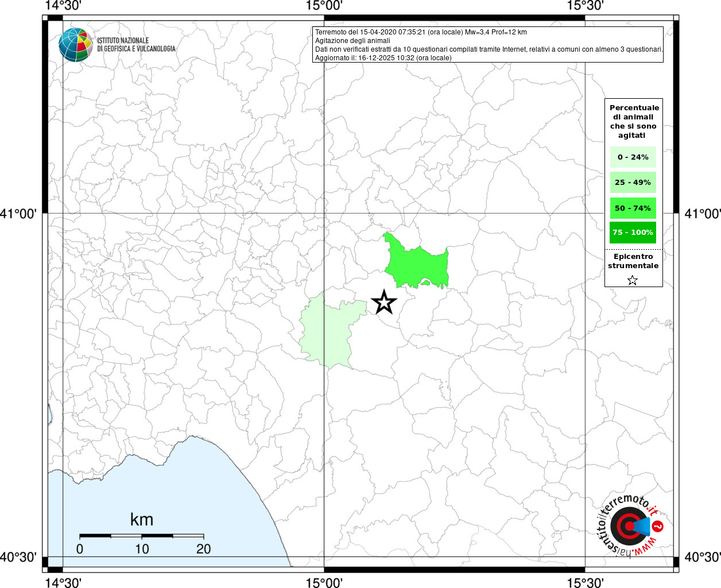Select the 0 - 24% legend swatch

[x=633, y=157]
